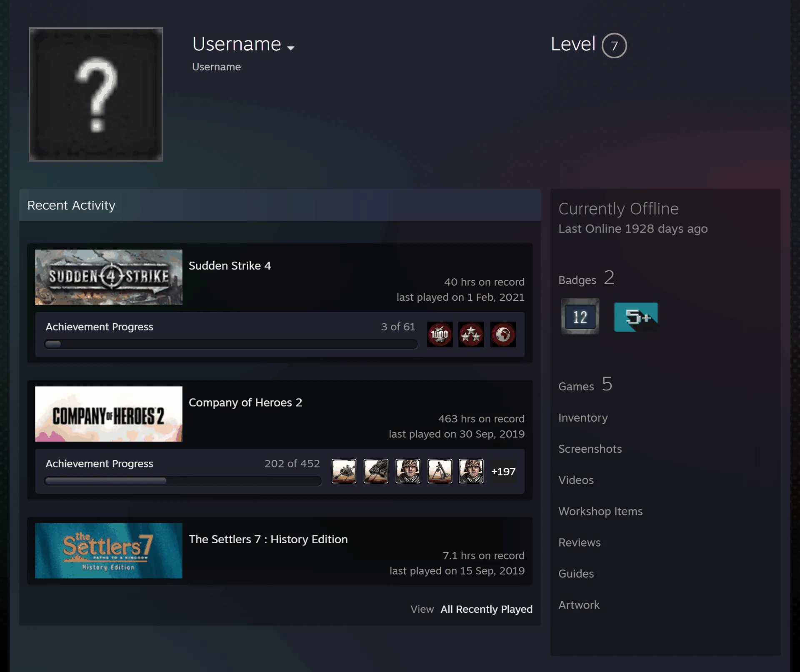The image size is (800, 672).
Task: Open the Workshop Items link
Action: click(x=600, y=511)
